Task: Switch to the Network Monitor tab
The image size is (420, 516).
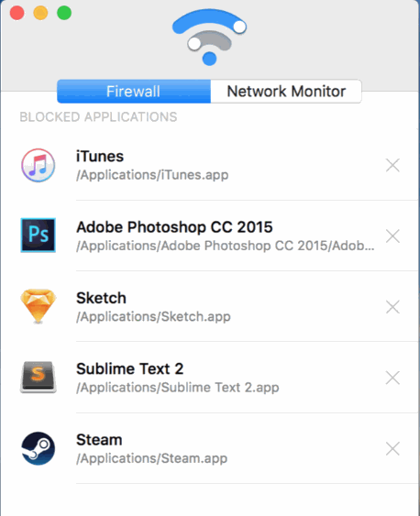Action: pyautogui.click(x=286, y=91)
